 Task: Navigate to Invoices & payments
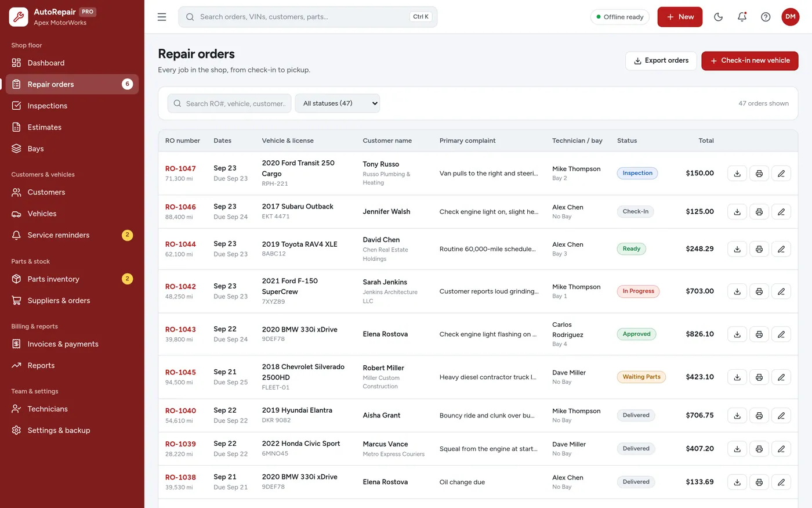pyautogui.click(x=72, y=344)
